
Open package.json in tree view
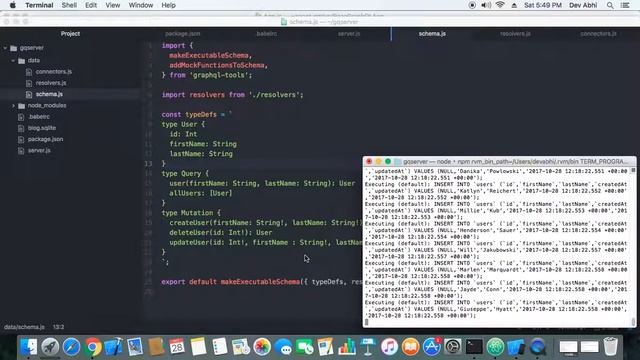click(x=45, y=139)
